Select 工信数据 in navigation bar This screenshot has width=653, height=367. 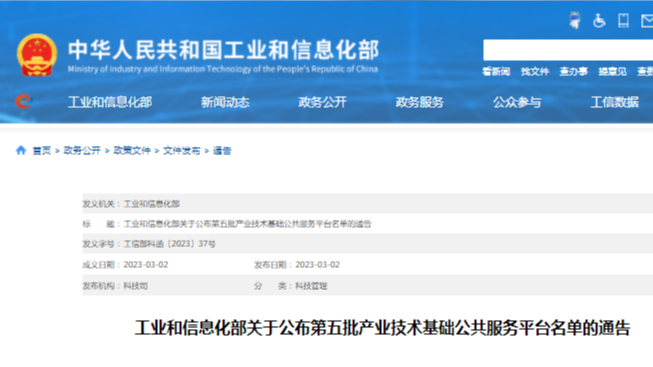tap(614, 102)
